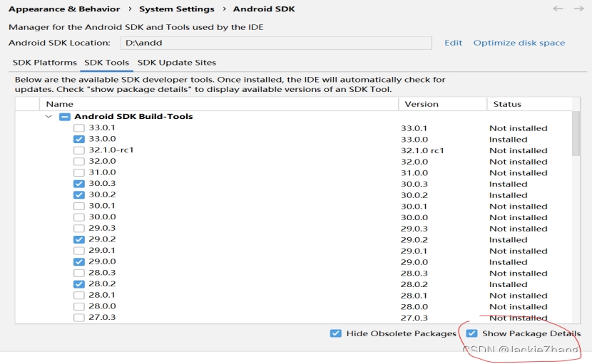592x364 pixels.
Task: Check the 32.1.0-rc1 build-tools checkbox
Action: pos(79,150)
